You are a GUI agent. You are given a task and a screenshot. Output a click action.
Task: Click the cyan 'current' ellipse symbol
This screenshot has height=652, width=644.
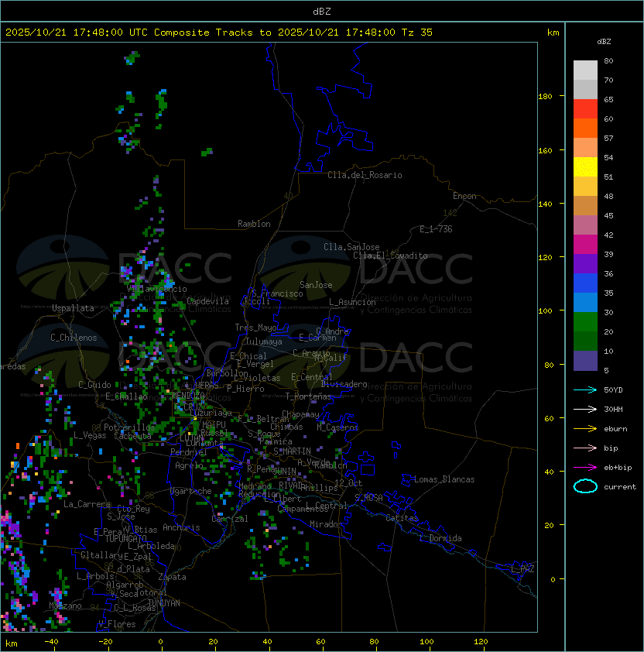point(585,486)
